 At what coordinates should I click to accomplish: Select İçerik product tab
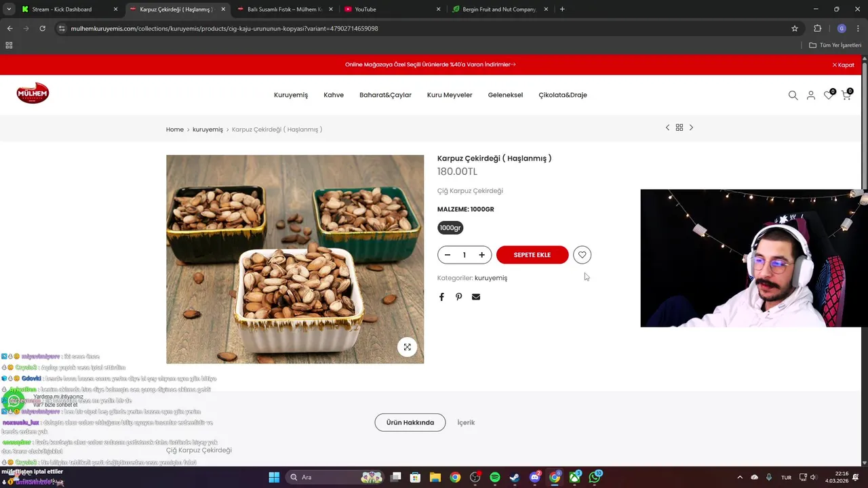pos(466,422)
